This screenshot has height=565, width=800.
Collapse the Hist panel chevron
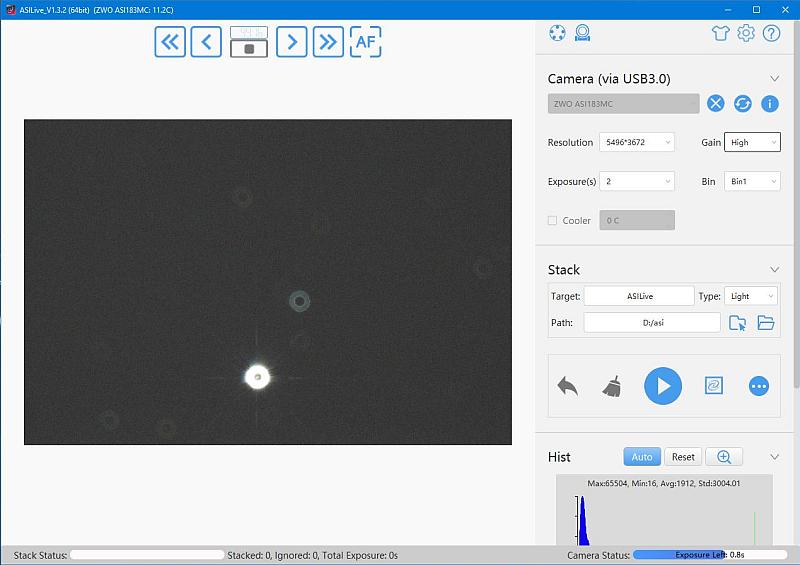point(774,457)
